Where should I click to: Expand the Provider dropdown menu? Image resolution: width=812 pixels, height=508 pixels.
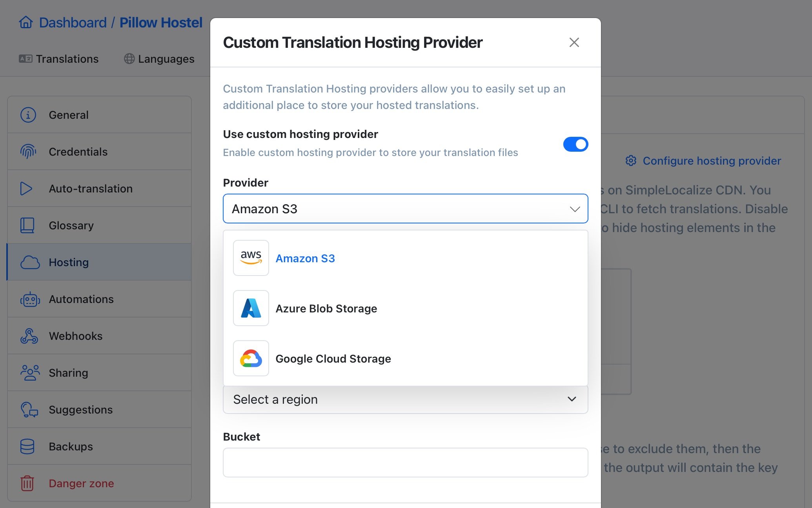click(x=406, y=209)
